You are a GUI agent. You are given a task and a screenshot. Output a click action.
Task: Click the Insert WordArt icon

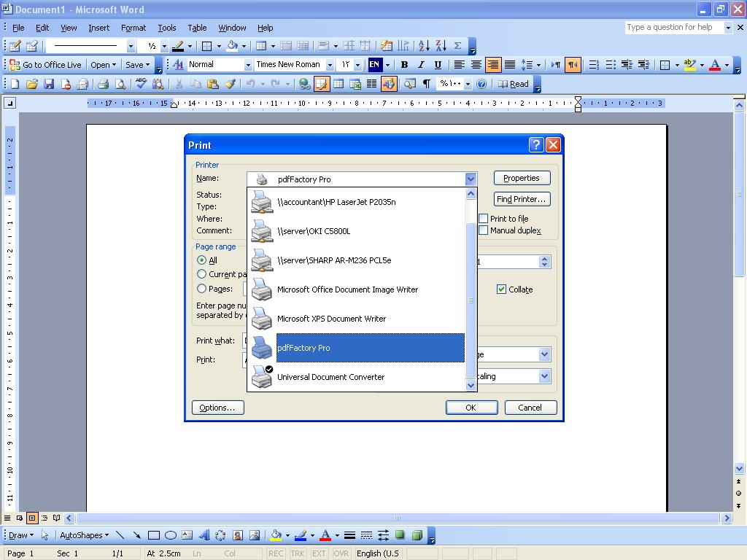coord(204,535)
